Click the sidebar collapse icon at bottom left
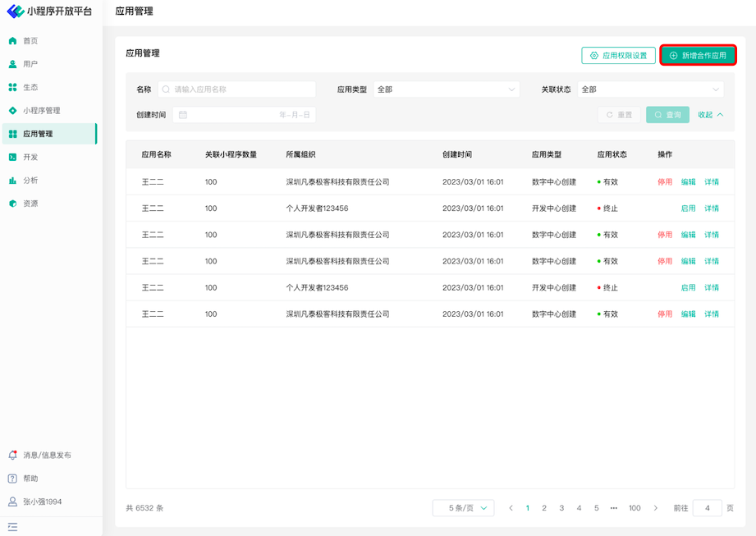 pos(12,527)
